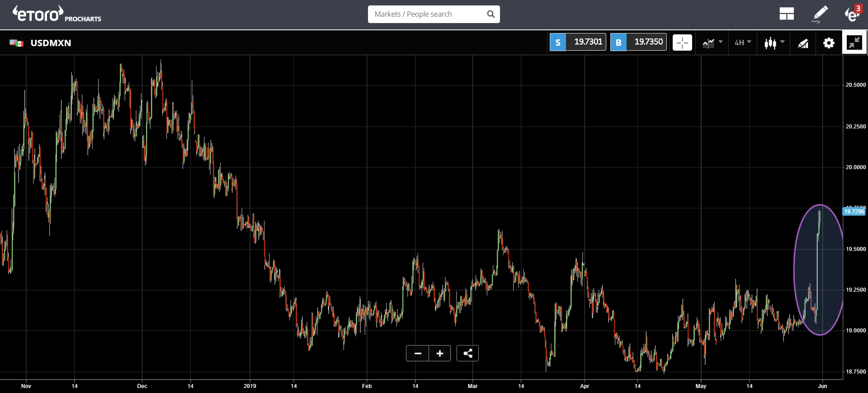Open eToro notifications icon with badge

[x=854, y=14]
